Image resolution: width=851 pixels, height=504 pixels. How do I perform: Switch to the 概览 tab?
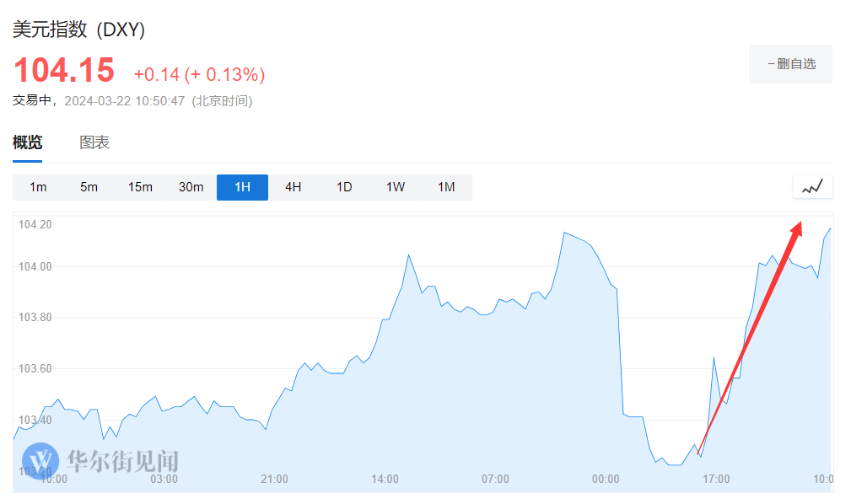click(x=27, y=142)
